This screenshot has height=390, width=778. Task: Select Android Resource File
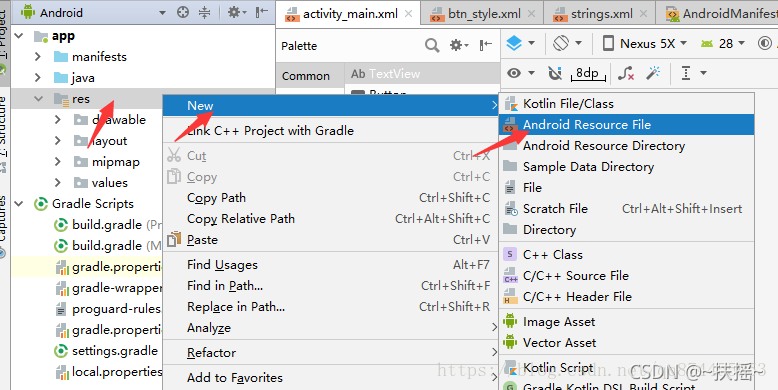[x=627, y=125]
